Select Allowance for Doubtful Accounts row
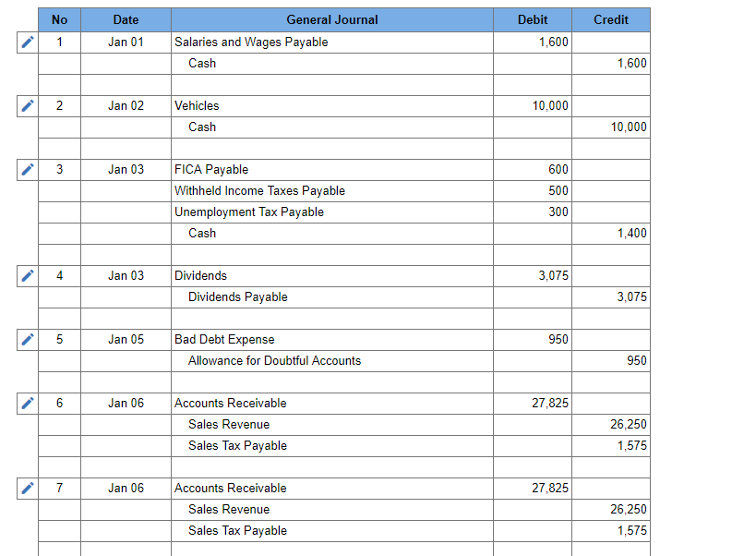 (x=332, y=361)
